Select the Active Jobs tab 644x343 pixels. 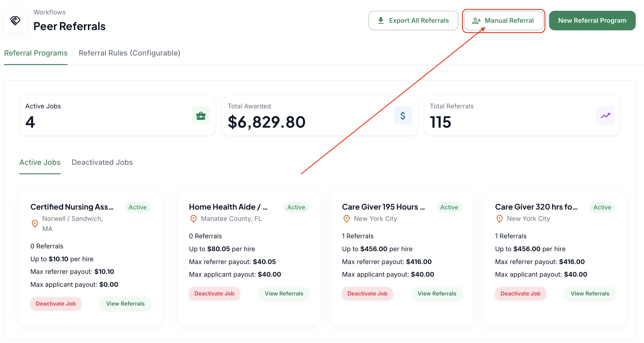40,162
